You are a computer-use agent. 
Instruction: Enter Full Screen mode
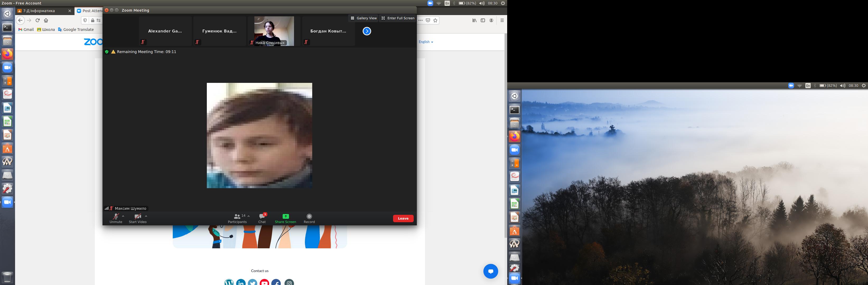(x=398, y=18)
